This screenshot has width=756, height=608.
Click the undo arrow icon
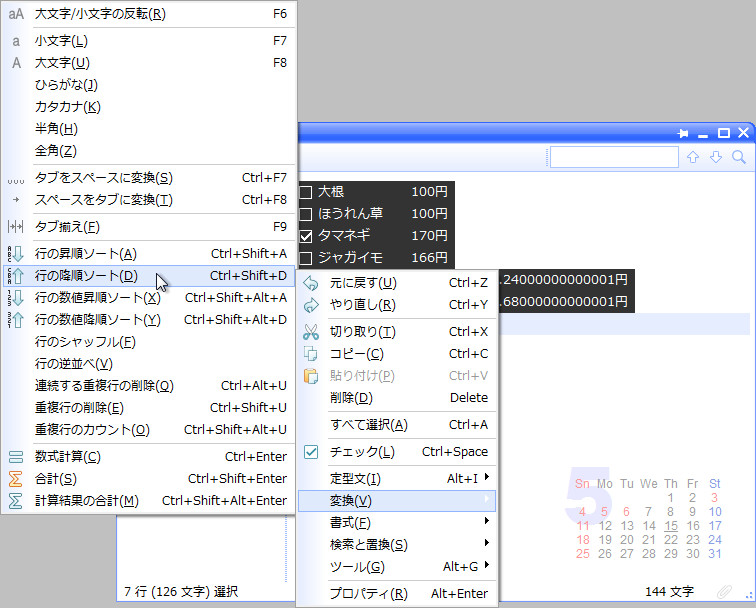point(311,283)
